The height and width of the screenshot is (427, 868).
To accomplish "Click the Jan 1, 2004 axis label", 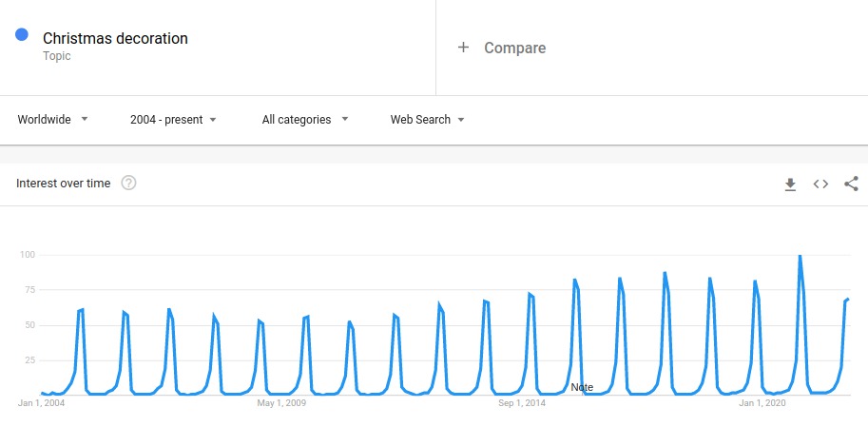I will 41,403.
